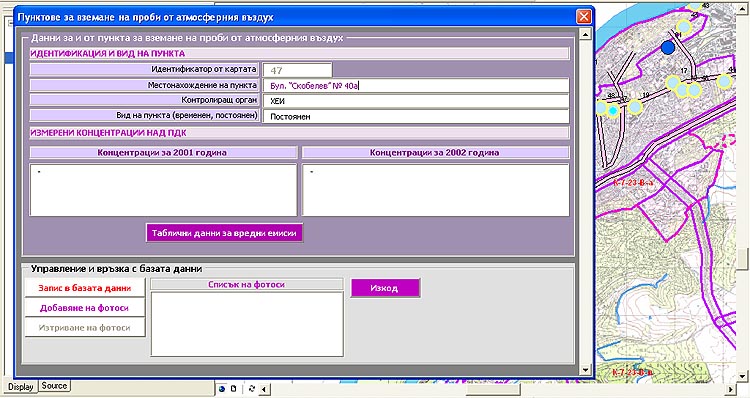Open Таблични данни за вредни емисии
This screenshot has height=398, width=750.
pos(224,233)
